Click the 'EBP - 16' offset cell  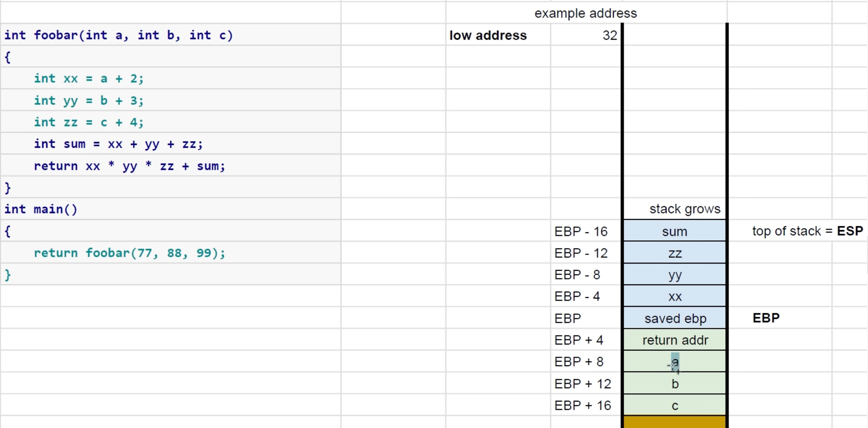coord(586,231)
